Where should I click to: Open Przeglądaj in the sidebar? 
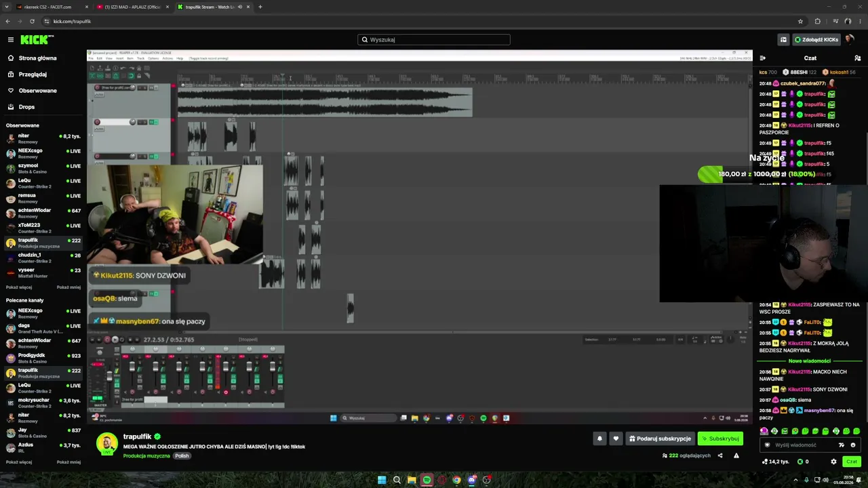pyautogui.click(x=33, y=75)
